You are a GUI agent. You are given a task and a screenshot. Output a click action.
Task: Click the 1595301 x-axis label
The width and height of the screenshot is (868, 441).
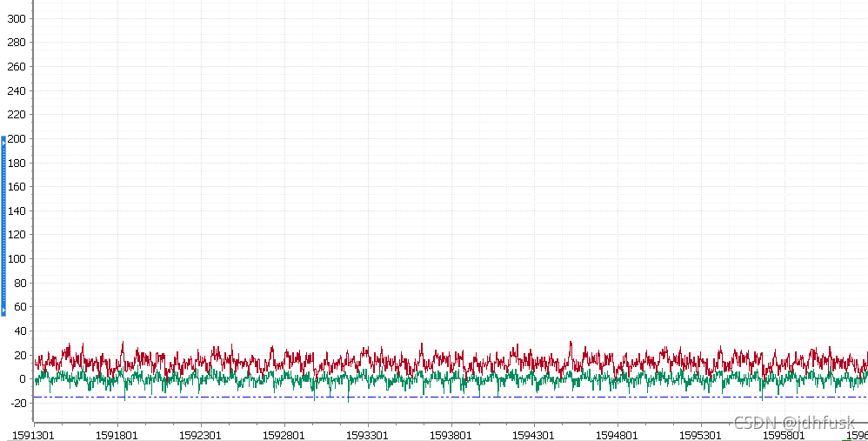click(700, 436)
